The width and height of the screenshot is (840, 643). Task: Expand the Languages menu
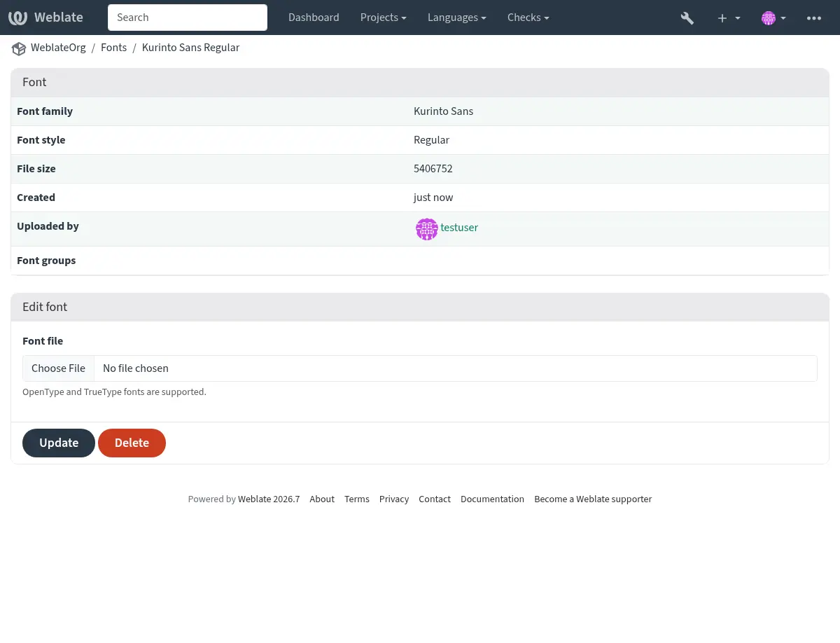457,18
